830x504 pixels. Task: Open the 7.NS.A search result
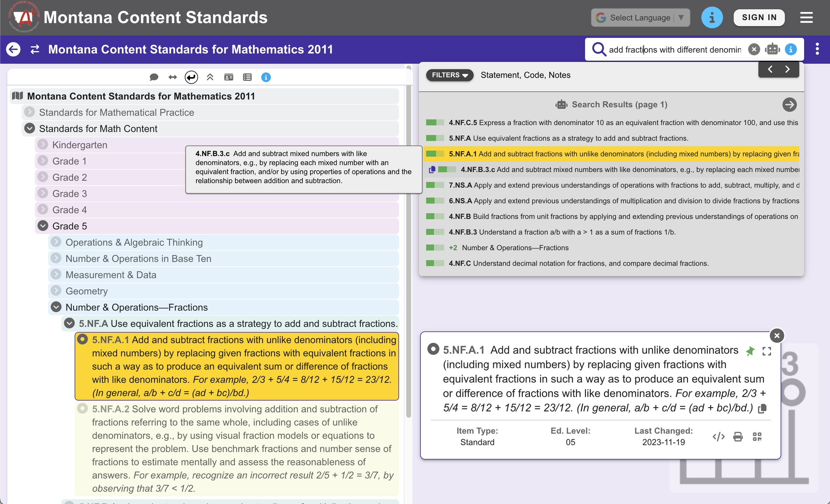(612, 185)
